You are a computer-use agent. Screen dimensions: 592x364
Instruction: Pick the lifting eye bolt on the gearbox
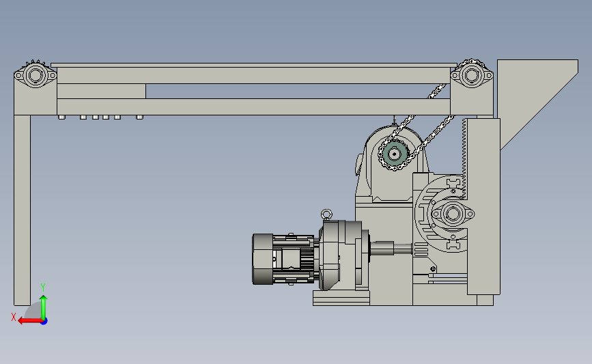tap(326, 215)
